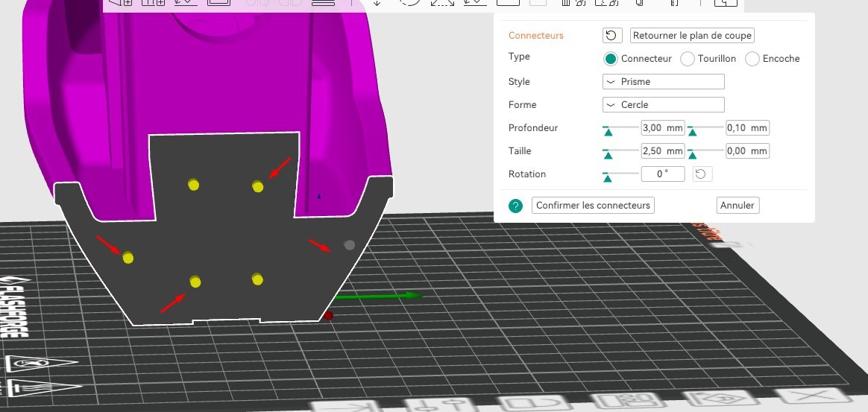The image size is (868, 412).
Task: Select the top-right yellow connector on the cut plane
Action: click(258, 186)
